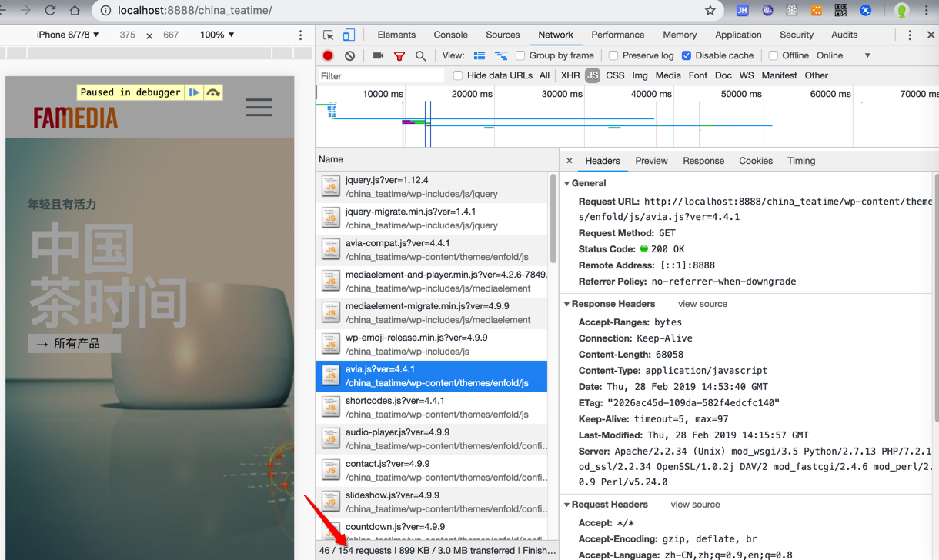Image resolution: width=939 pixels, height=560 pixels.
Task: Go to the browser home page
Action: pyautogui.click(x=75, y=11)
